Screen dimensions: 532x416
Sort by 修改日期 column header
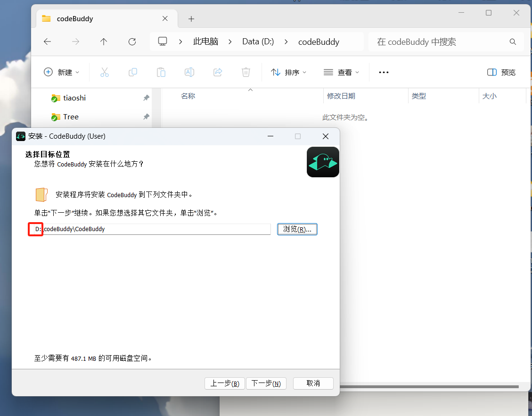341,96
